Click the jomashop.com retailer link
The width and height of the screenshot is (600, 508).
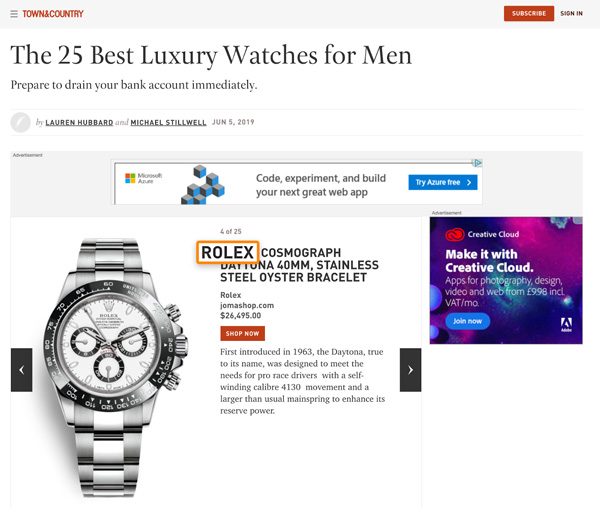[247, 306]
